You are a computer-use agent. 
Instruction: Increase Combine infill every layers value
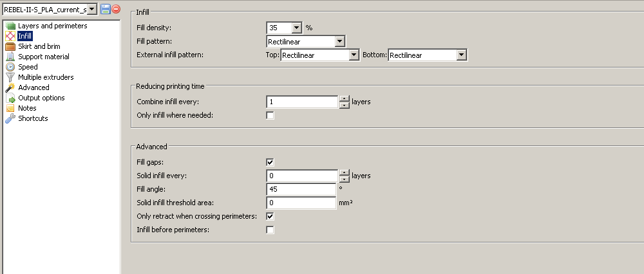click(345, 98)
